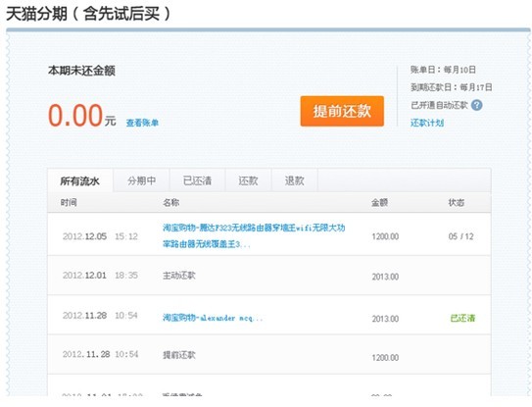Select the 提前还款 transaction row dated 2012.11.28
Image resolution: width=532 pixels, height=407 pixels.
(269, 355)
